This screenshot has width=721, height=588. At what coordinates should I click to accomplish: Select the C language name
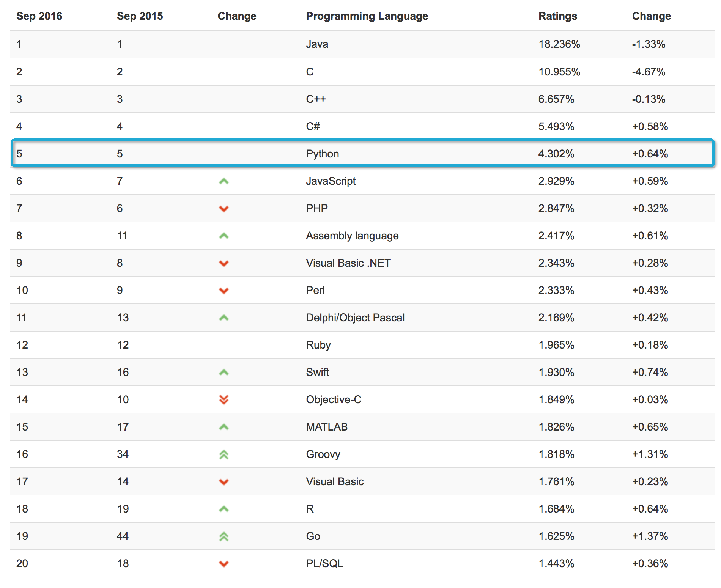310,72
